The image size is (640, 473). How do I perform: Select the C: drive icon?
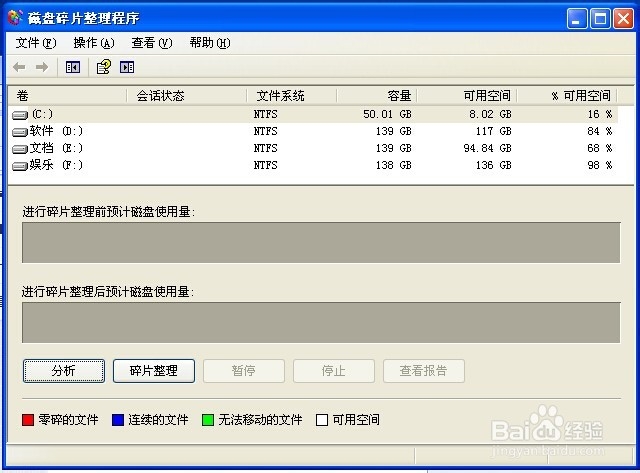(x=20, y=115)
